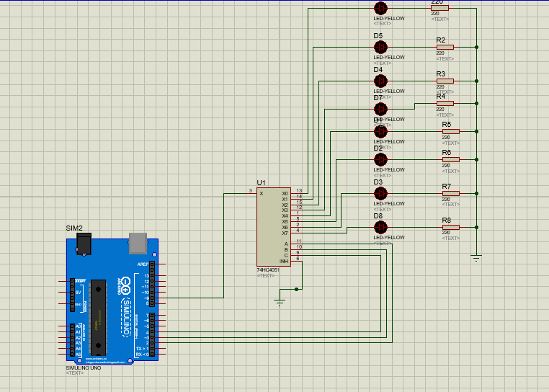549x392 pixels.
Task: Click pin A label on U1
Action: click(286, 244)
